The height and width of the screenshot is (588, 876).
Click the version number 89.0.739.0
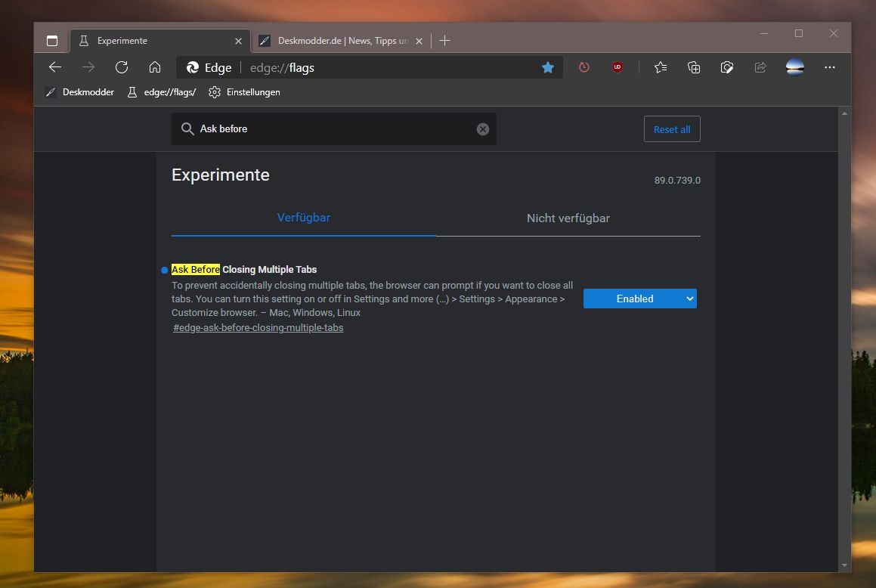(x=677, y=181)
